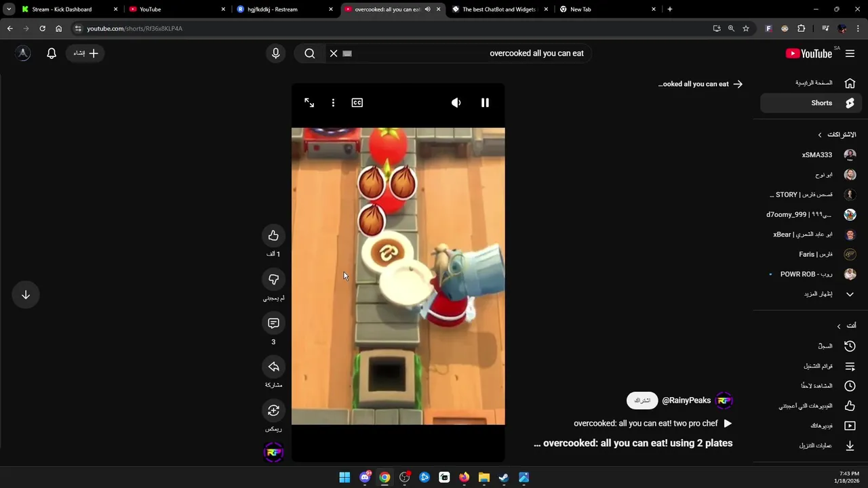Share the Short via arrow icon

[x=273, y=367]
